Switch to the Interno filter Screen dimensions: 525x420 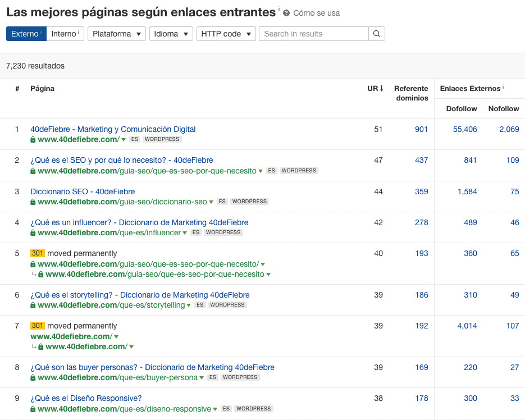(x=65, y=34)
